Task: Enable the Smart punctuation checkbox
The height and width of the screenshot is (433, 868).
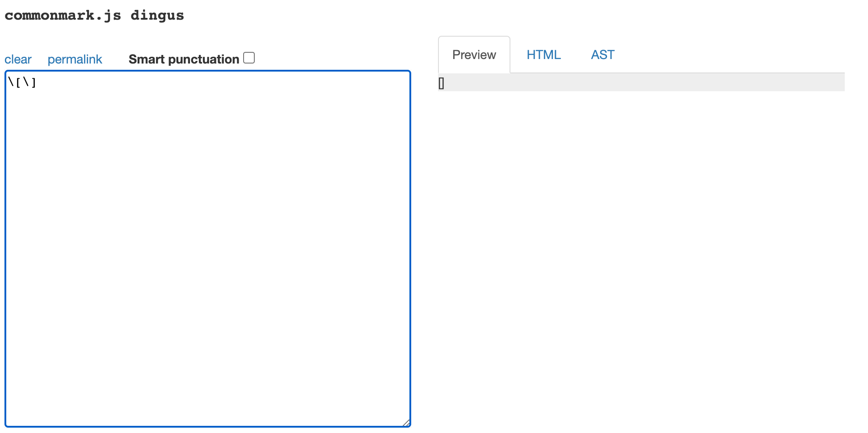Action: point(249,58)
